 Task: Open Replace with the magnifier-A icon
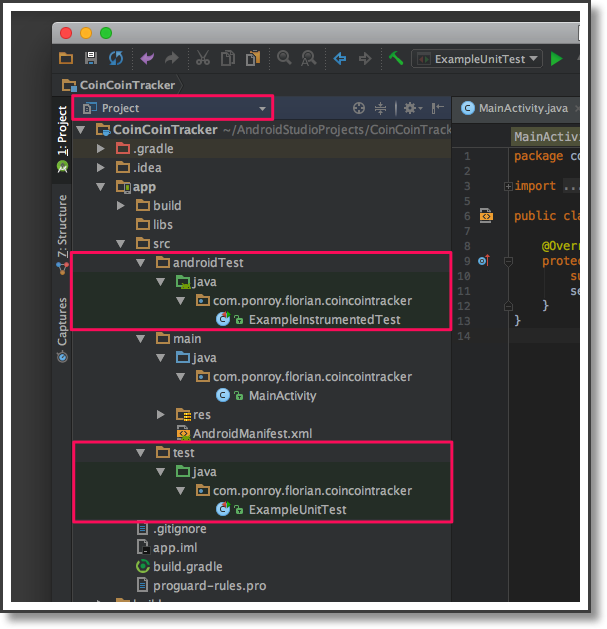309,59
